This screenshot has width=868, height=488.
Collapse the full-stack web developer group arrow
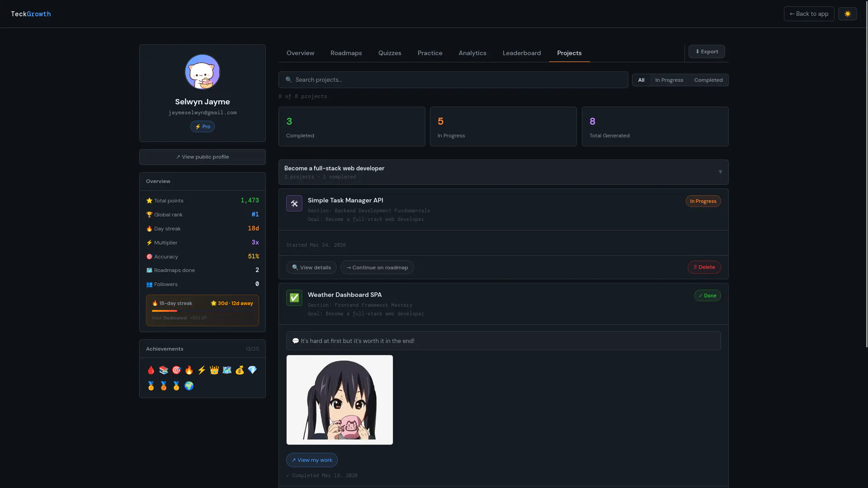720,172
